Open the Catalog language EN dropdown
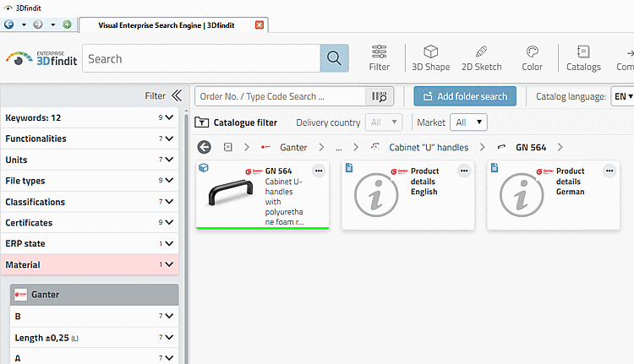Image resolution: width=634 pixels, height=364 pixels. tap(623, 96)
